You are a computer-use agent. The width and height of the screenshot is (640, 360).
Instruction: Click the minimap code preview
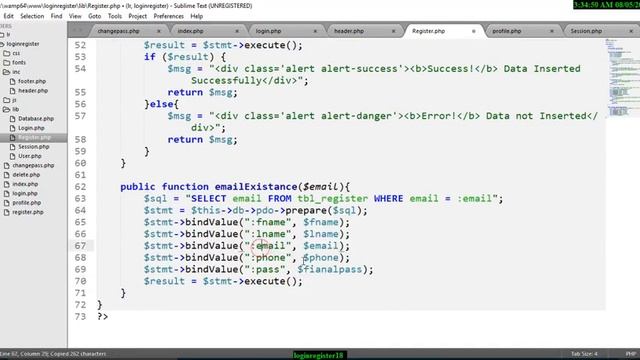622,78
